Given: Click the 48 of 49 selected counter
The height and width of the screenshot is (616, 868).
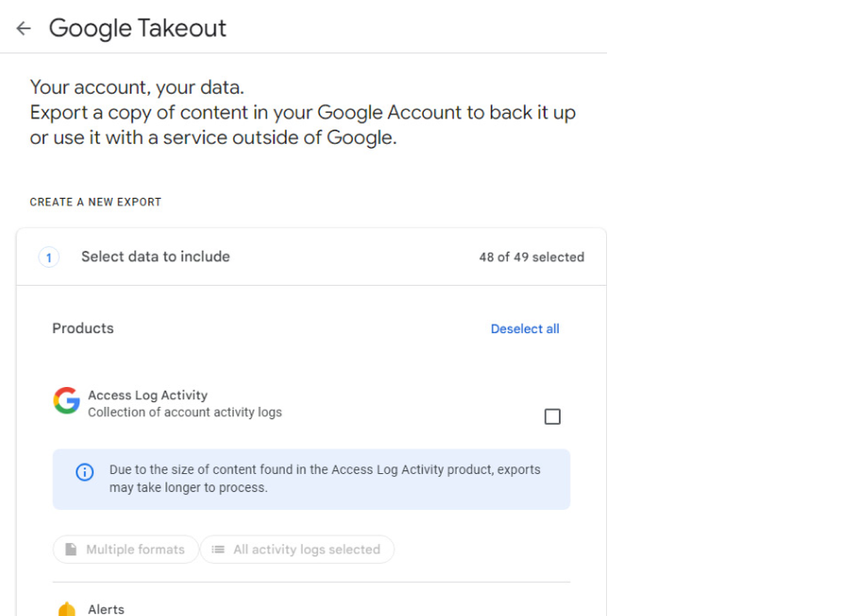Looking at the screenshot, I should (531, 257).
